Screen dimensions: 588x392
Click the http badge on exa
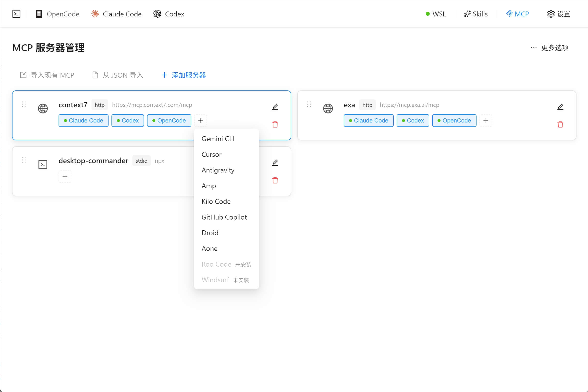[x=367, y=105]
